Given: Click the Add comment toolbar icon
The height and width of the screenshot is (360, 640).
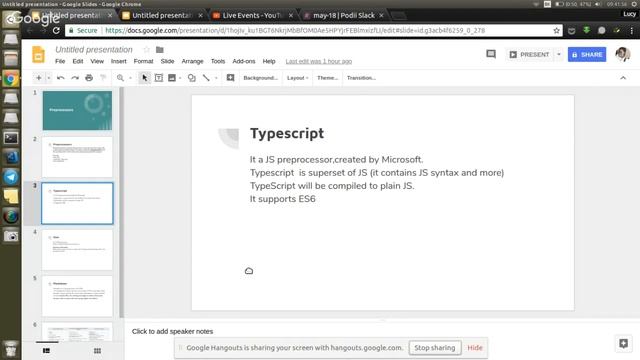Looking at the screenshot, I should click(x=230, y=78).
